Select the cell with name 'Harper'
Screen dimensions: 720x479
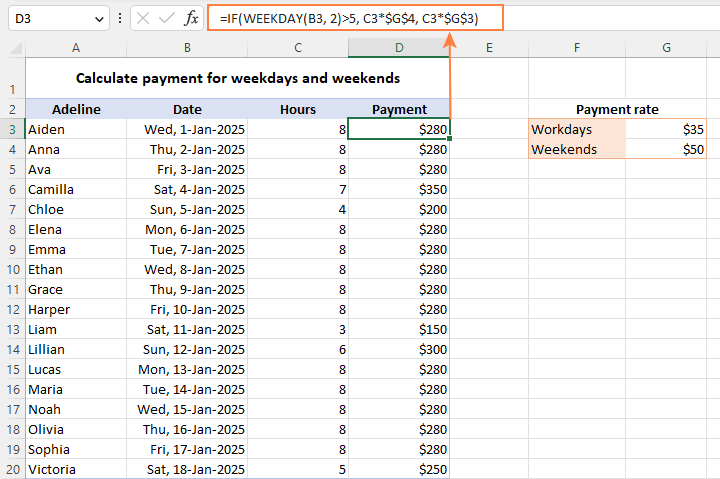coord(76,310)
